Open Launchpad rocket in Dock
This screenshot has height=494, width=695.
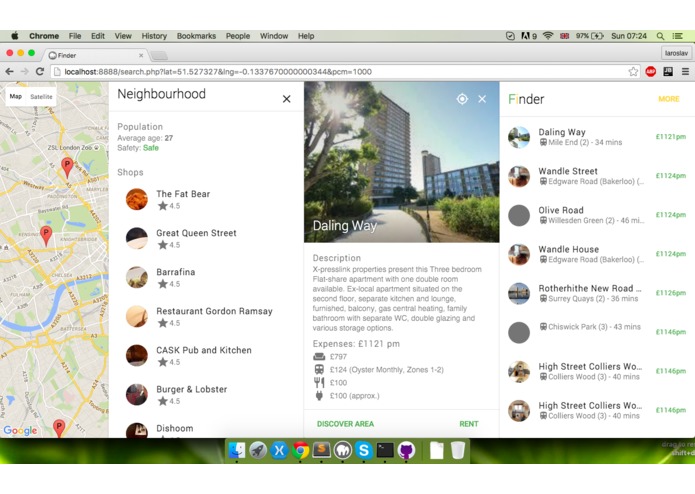pyautogui.click(x=258, y=451)
